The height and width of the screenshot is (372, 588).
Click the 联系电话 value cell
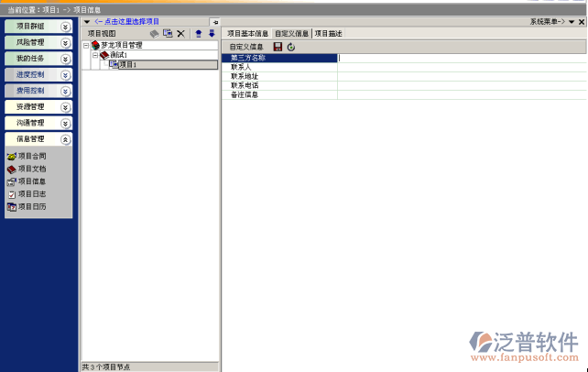tap(462, 85)
